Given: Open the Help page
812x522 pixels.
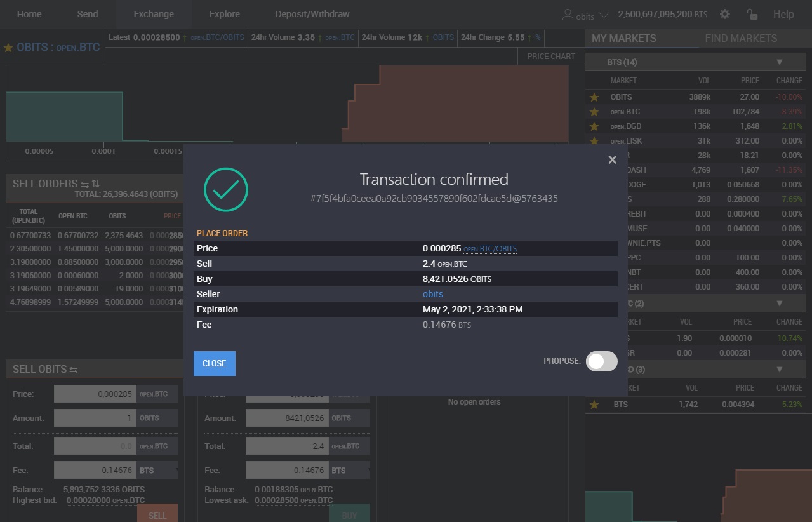Looking at the screenshot, I should 783,14.
